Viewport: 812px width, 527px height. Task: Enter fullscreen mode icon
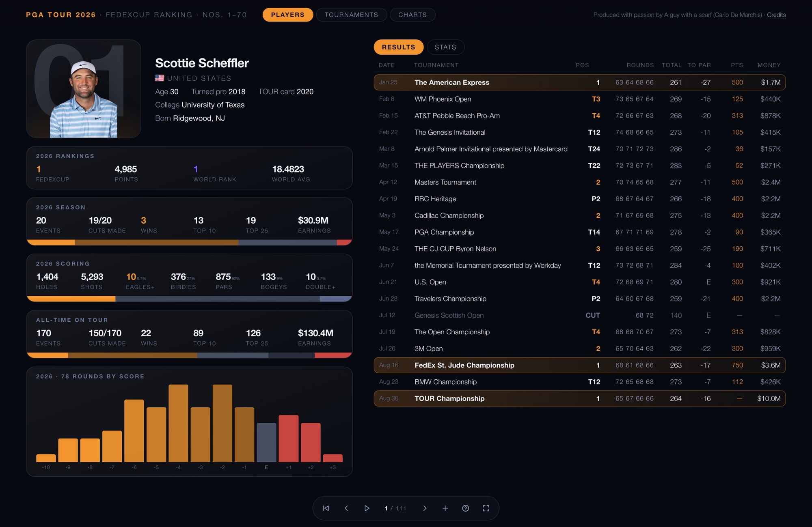coord(486,508)
